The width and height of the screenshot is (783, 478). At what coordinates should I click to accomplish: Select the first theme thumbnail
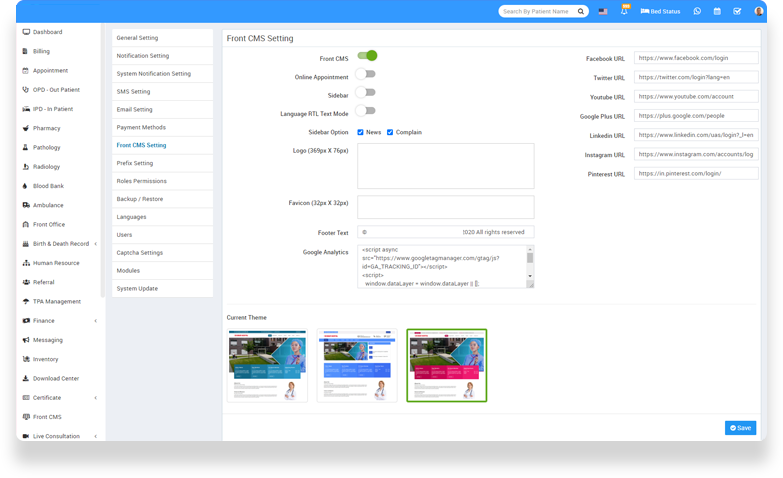click(x=267, y=366)
